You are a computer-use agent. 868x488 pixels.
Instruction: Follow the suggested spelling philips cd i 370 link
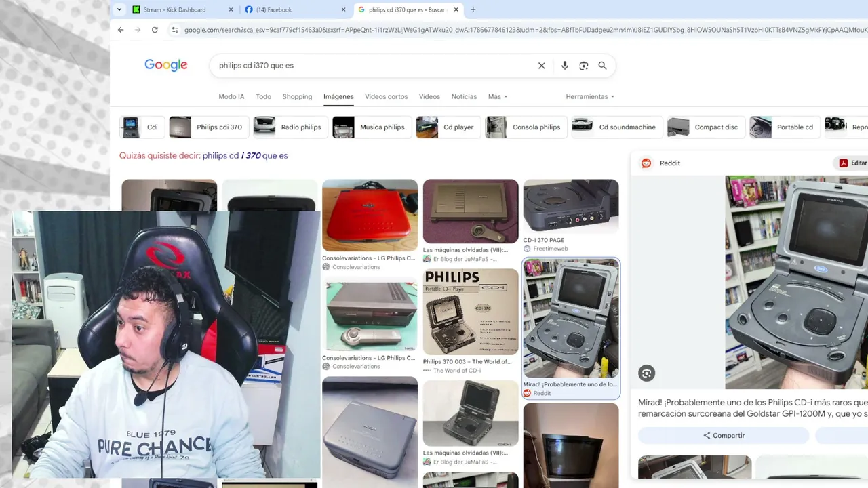click(245, 156)
